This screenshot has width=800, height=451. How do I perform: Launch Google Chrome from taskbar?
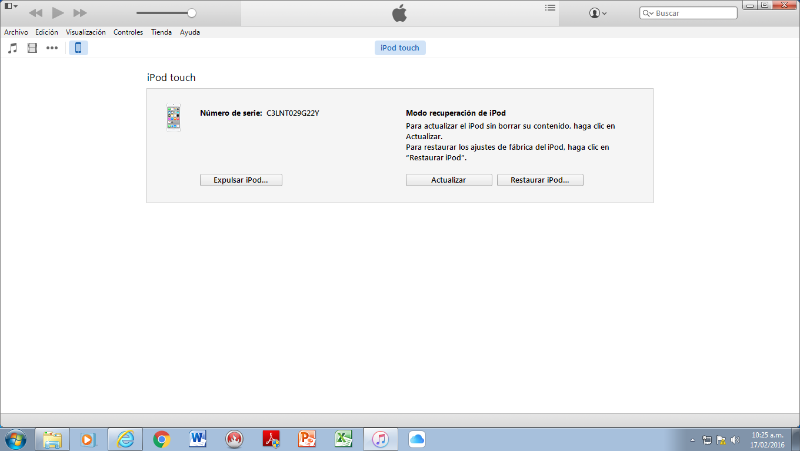161,439
